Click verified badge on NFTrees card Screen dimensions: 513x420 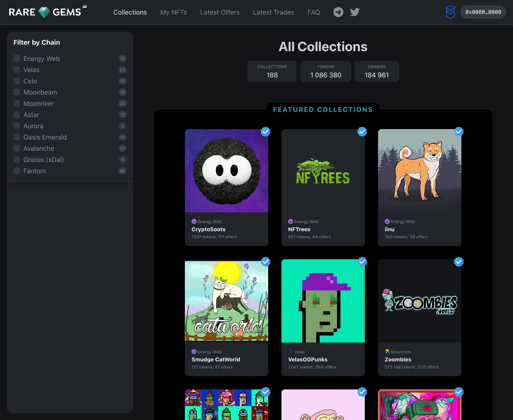362,132
